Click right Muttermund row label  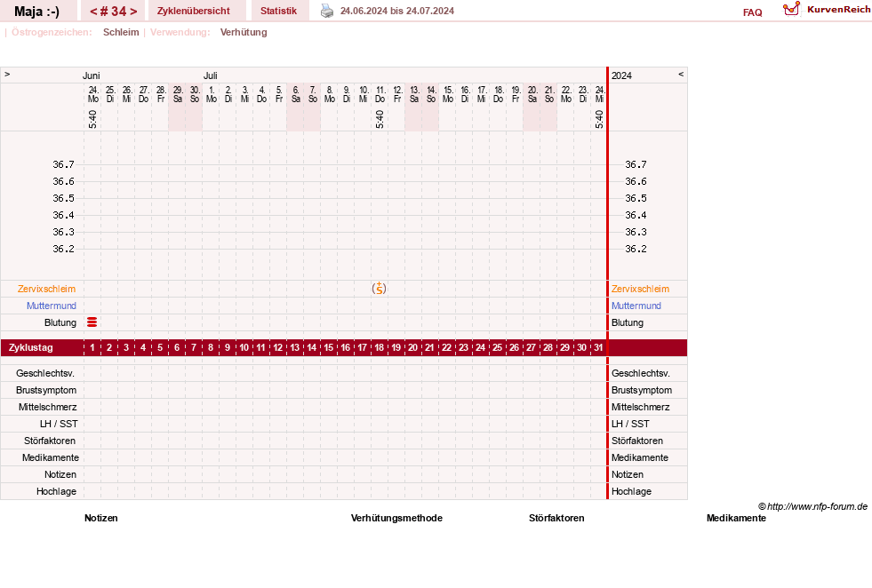click(x=636, y=306)
